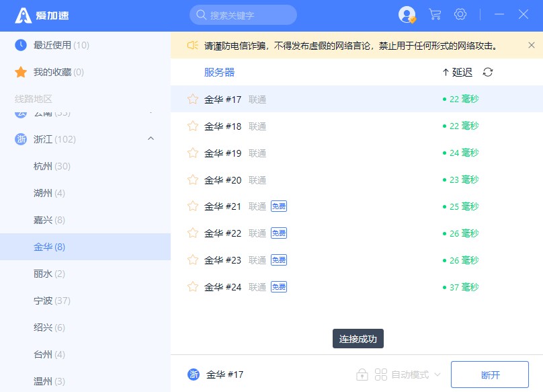
Task: Toggle favorite star for 金华 #24
Action: 193,287
